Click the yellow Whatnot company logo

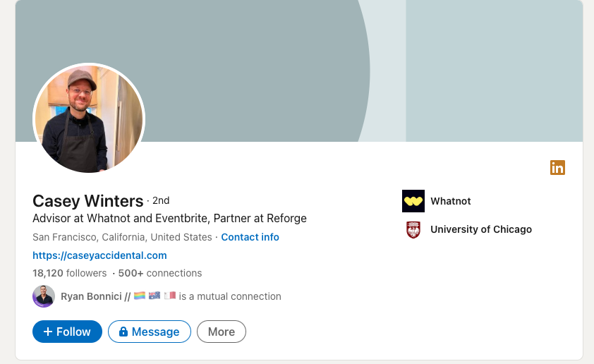[x=413, y=201]
